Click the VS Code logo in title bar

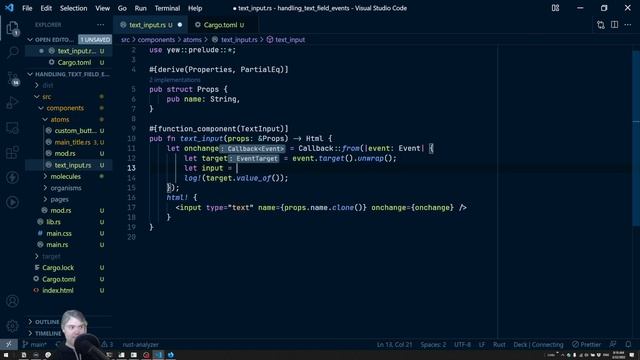[9, 8]
